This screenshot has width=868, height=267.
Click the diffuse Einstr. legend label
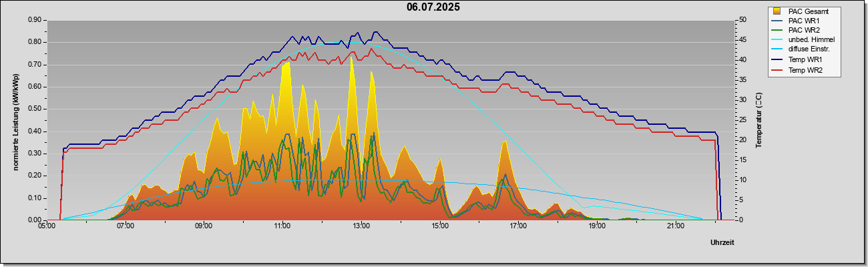(x=809, y=49)
